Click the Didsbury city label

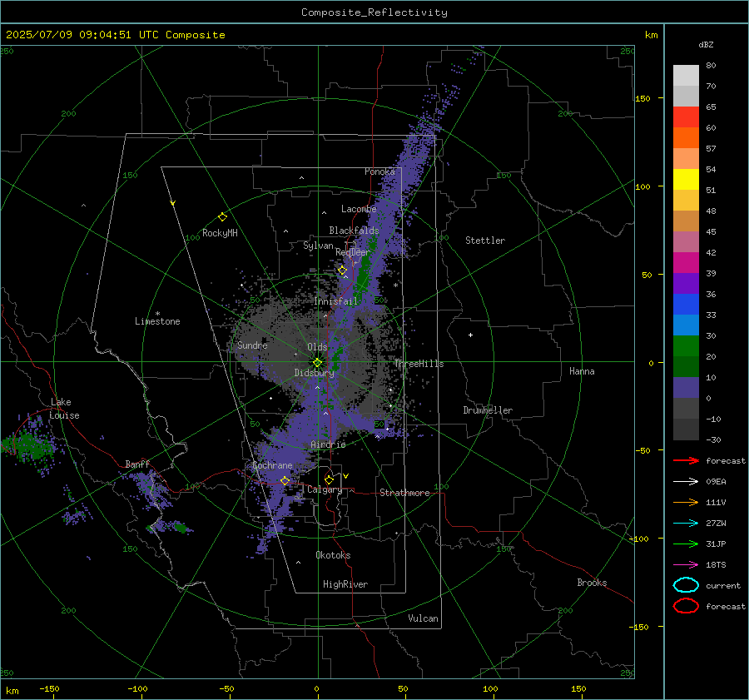click(314, 373)
